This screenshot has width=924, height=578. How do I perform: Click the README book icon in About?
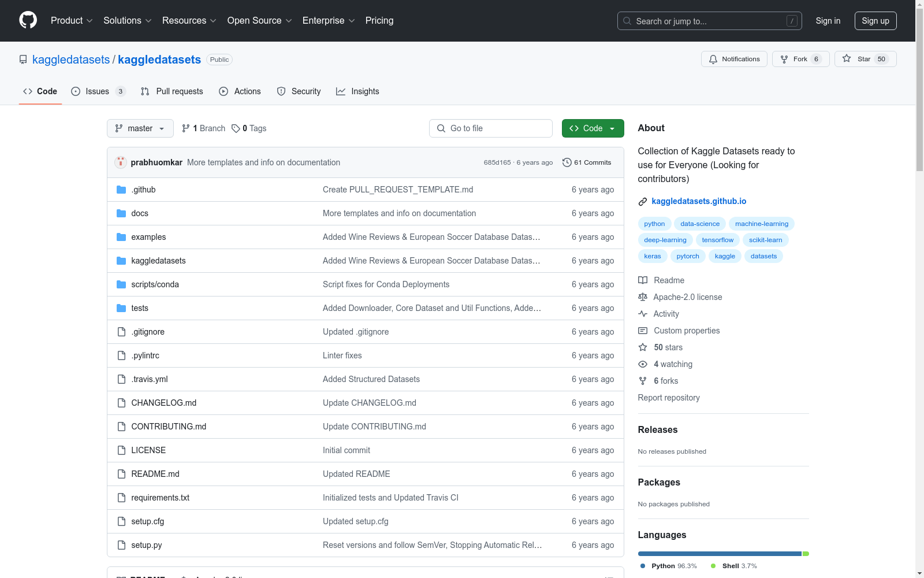643,280
